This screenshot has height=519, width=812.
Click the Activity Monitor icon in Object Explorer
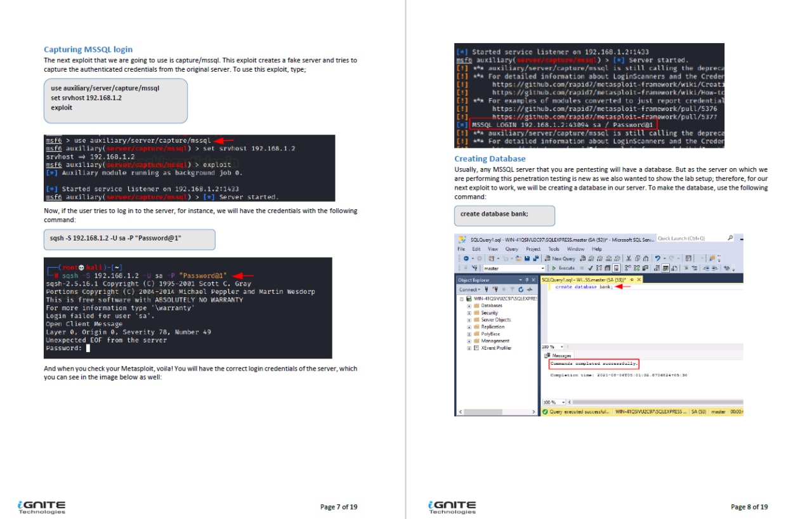coord(529,289)
